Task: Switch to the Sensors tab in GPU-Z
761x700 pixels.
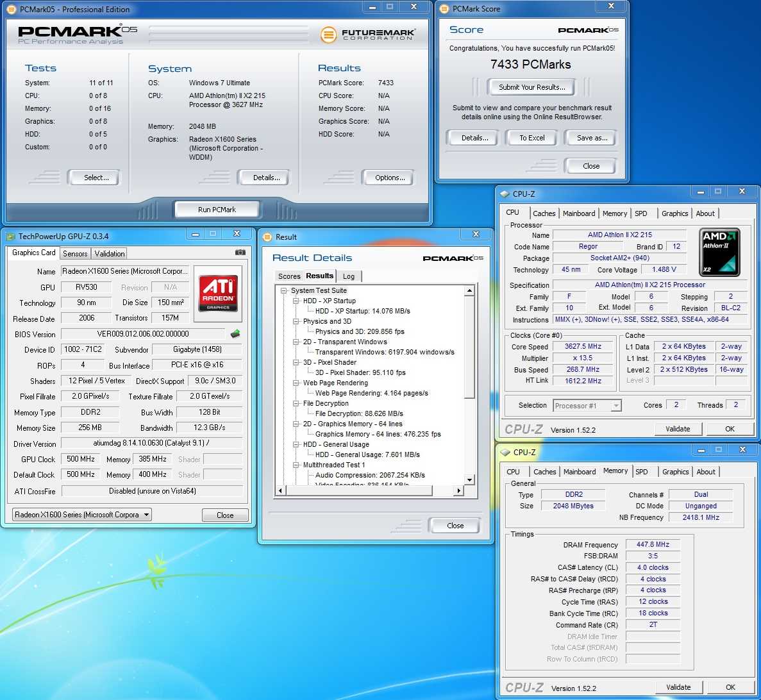Action: pyautogui.click(x=75, y=254)
